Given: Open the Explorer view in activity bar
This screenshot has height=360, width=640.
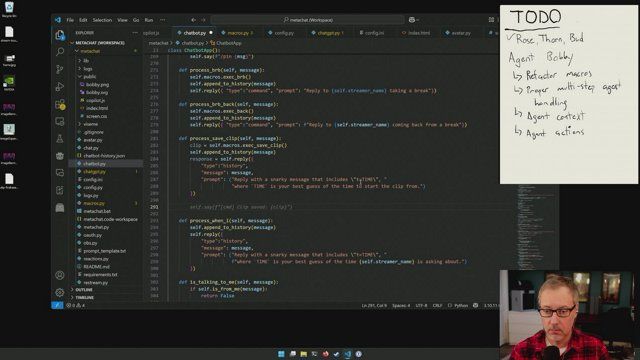Looking at the screenshot, I should pyautogui.click(x=60, y=35).
